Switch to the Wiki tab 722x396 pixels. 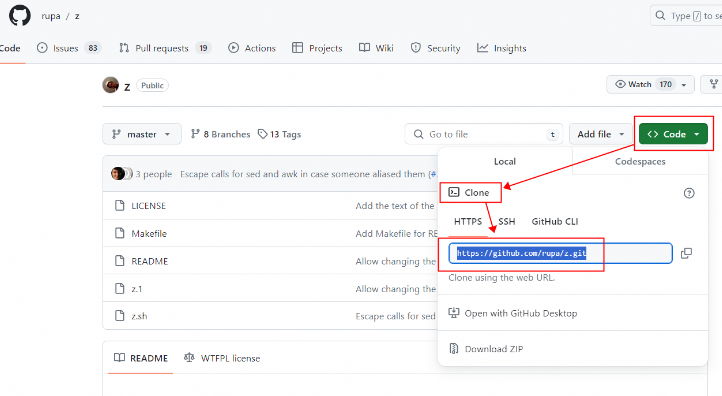[376, 48]
